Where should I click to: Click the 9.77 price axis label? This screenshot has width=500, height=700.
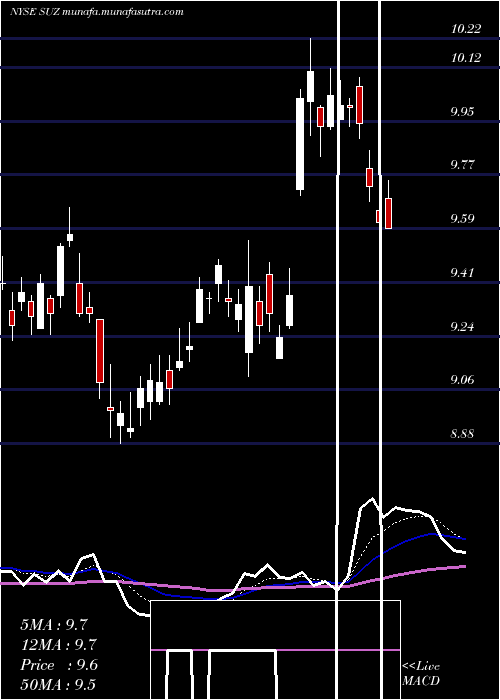tap(462, 165)
